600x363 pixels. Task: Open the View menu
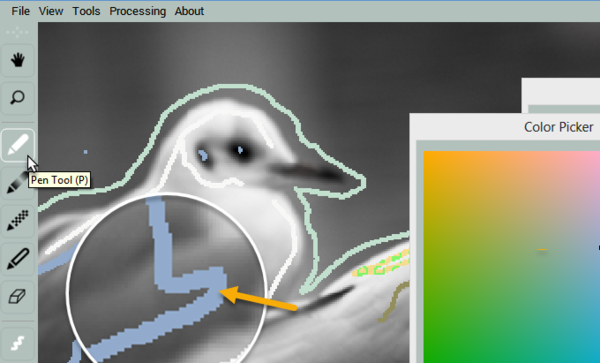[x=51, y=11]
